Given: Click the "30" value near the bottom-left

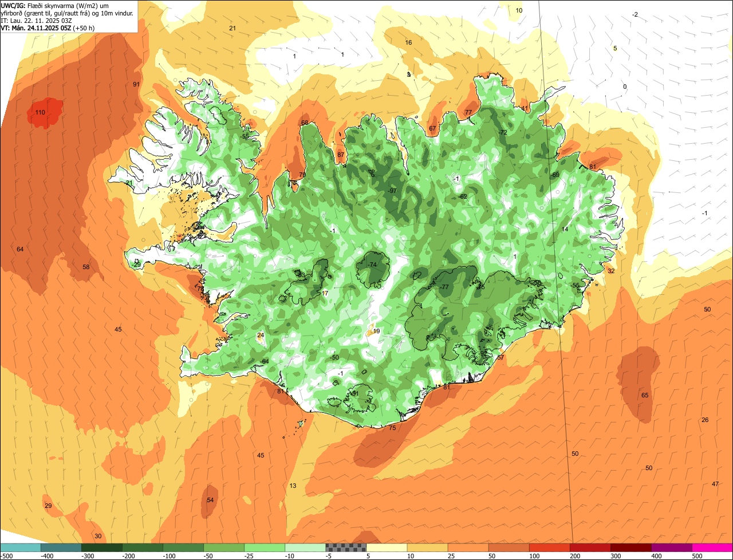Looking at the screenshot, I should point(98,536).
